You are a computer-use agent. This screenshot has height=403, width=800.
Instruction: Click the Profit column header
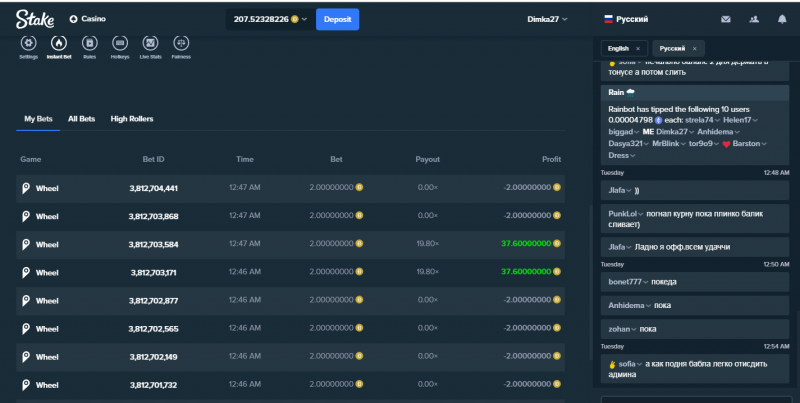pyautogui.click(x=551, y=159)
